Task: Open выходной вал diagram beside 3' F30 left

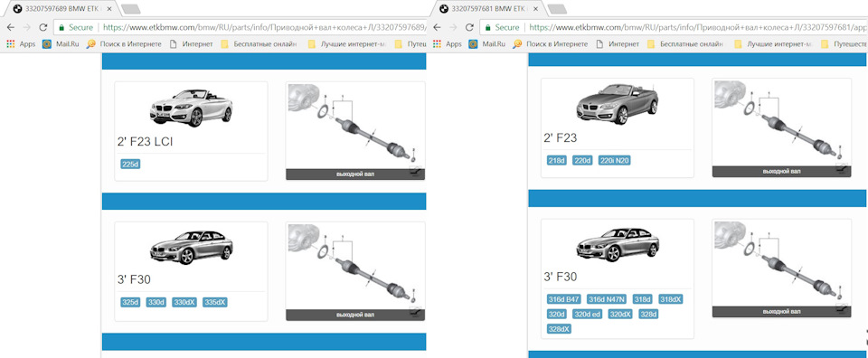Action: [355, 271]
